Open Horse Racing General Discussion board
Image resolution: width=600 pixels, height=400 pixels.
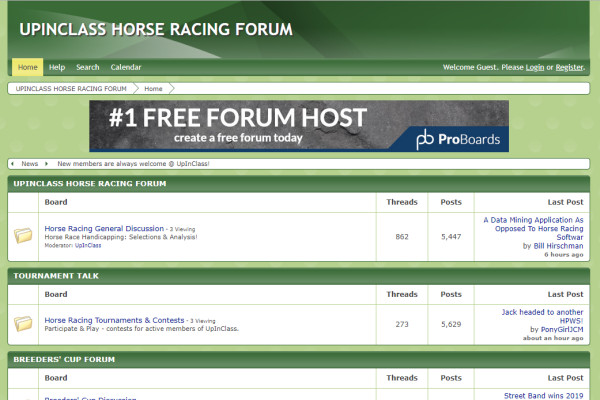tap(104, 229)
